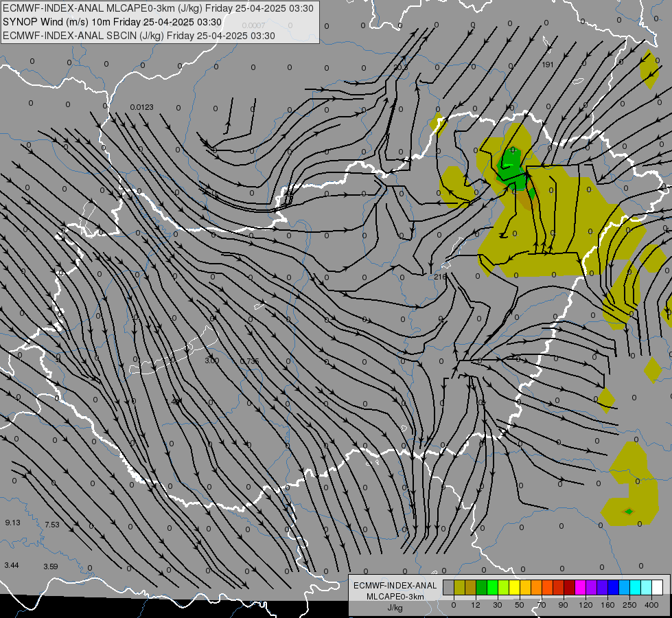Click the white swatch ending the legend

(658, 587)
